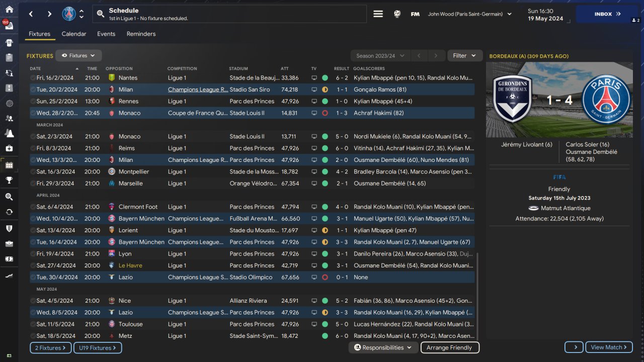The height and width of the screenshot is (362, 644).
Task: Switch to the Calendar tab
Action: coord(74,34)
